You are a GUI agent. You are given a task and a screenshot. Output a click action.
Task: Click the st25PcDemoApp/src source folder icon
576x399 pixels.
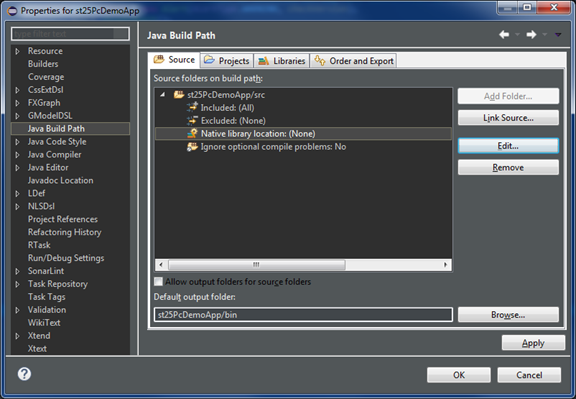(179, 95)
